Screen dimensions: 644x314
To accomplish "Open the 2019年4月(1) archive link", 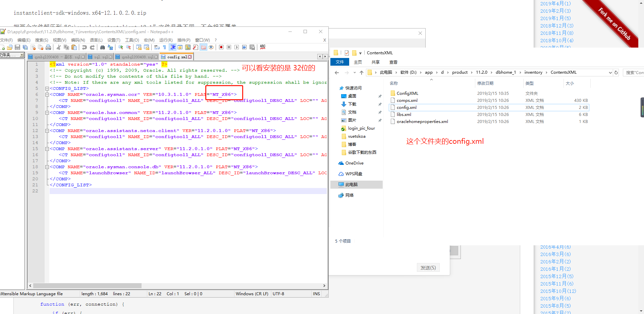I will (555, 3).
